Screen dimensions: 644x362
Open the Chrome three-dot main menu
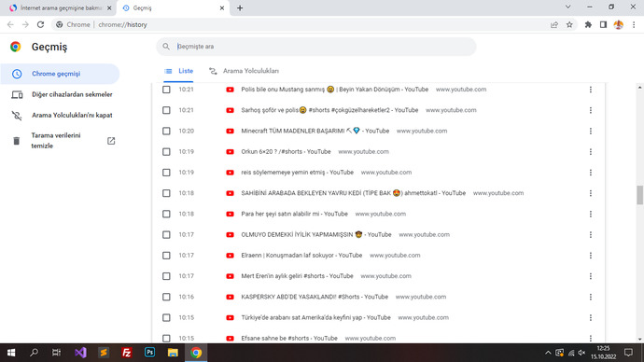pyautogui.click(x=634, y=24)
